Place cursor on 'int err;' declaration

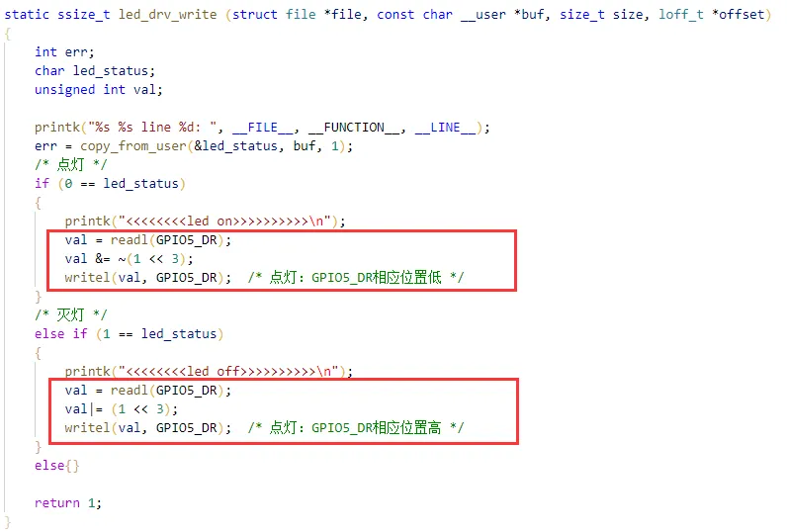pos(64,52)
